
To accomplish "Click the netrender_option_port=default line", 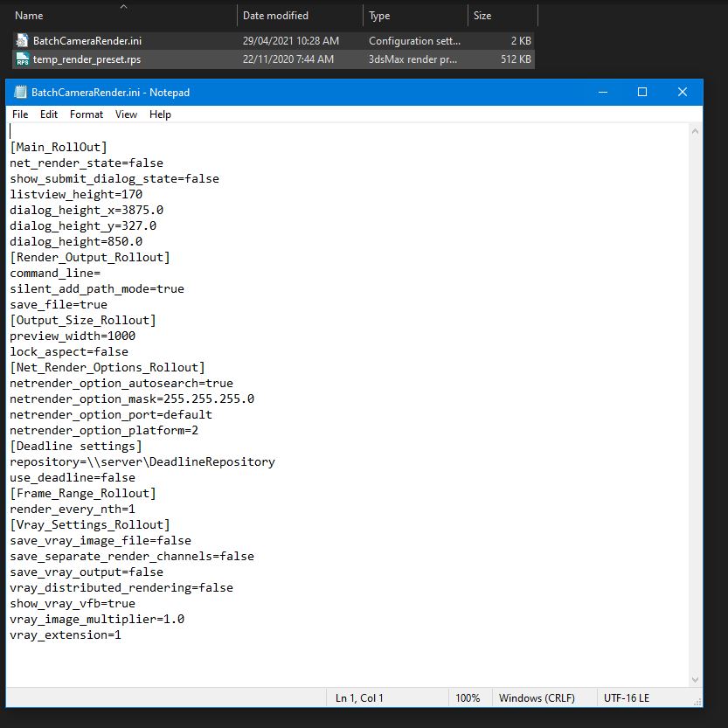I will click(x=111, y=414).
